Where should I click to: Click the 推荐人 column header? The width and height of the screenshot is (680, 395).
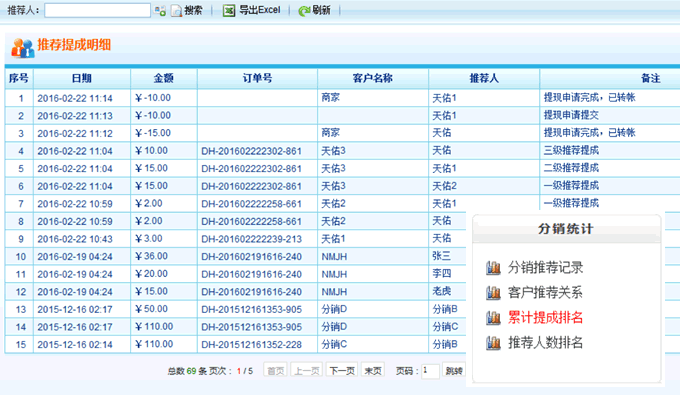[484, 78]
